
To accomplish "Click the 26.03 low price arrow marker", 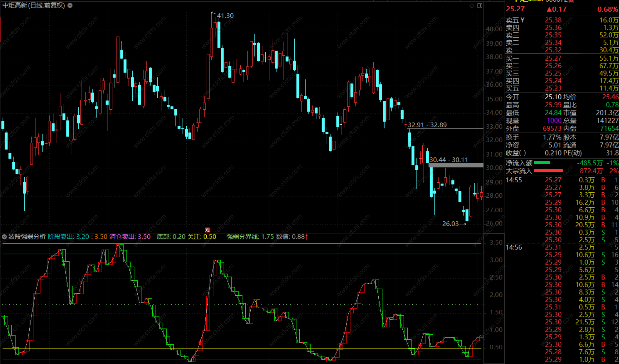I will [x=462, y=224].
